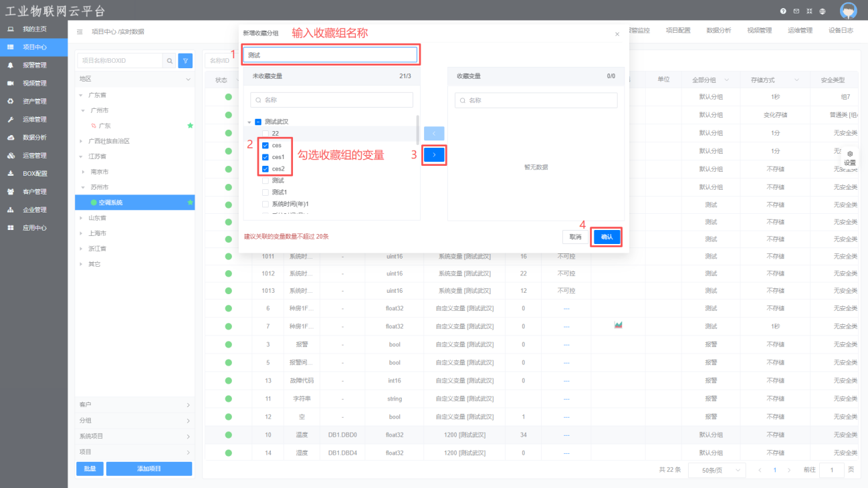
Task: Collapse sidebar using the hamburger menu icon
Action: click(80, 31)
